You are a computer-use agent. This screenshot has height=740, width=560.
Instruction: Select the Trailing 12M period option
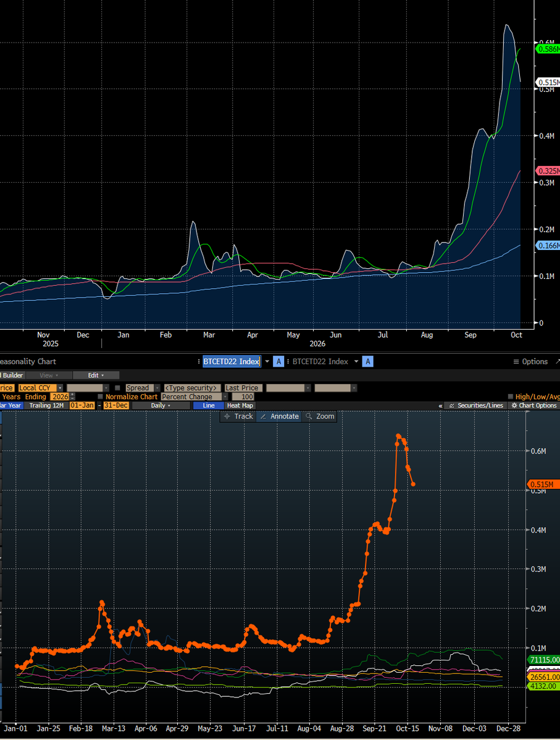46,405
